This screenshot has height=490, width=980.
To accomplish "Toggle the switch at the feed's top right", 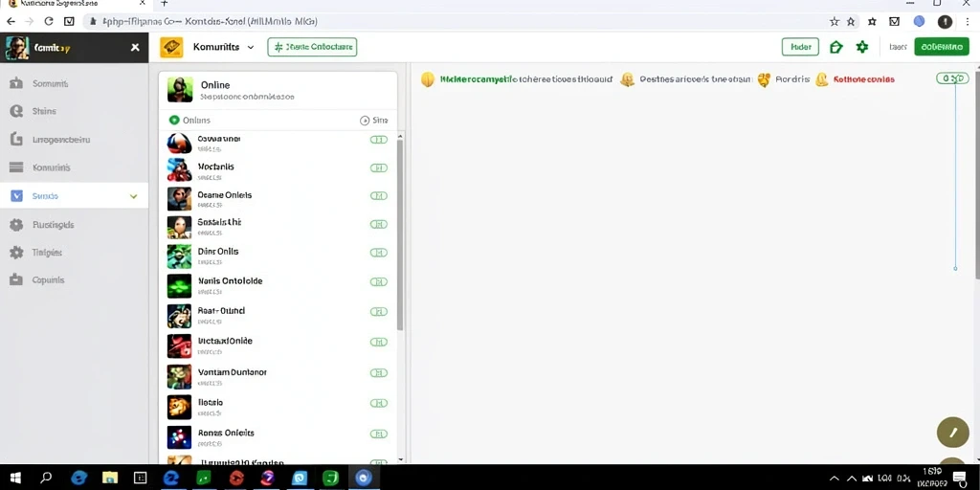I will [952, 78].
